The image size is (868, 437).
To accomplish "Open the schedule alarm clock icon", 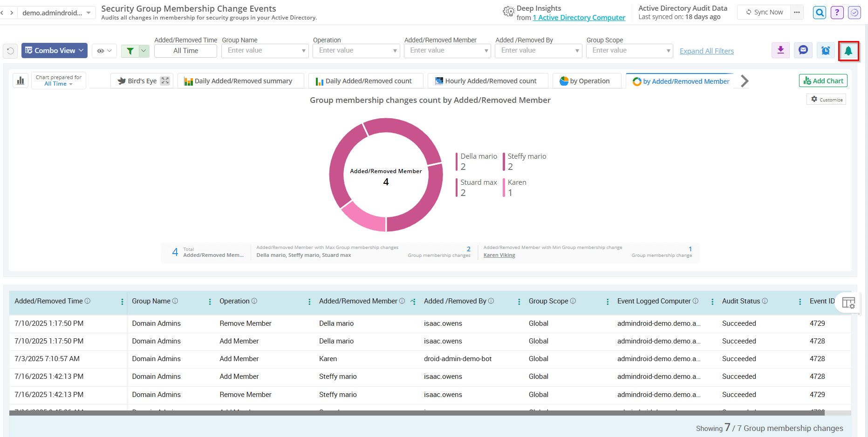I will [825, 50].
